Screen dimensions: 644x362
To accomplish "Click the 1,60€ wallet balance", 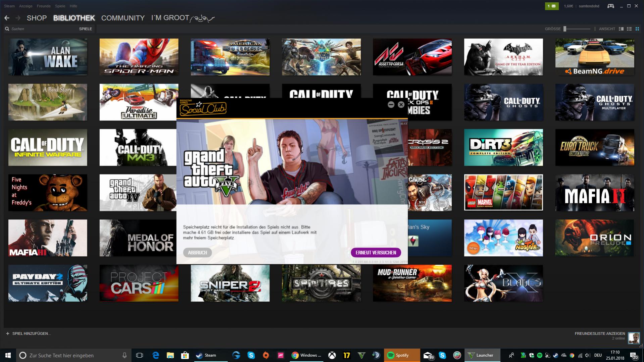I will tap(568, 6).
